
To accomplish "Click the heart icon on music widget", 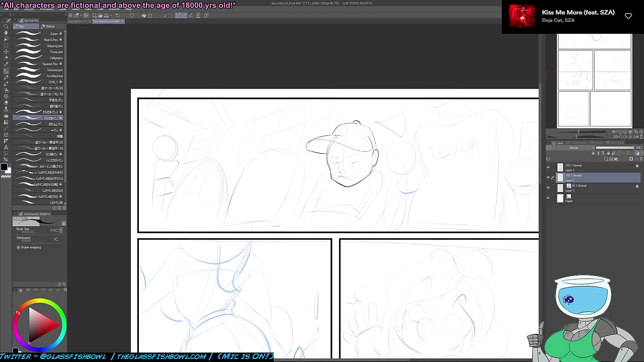I will tap(628, 16).
